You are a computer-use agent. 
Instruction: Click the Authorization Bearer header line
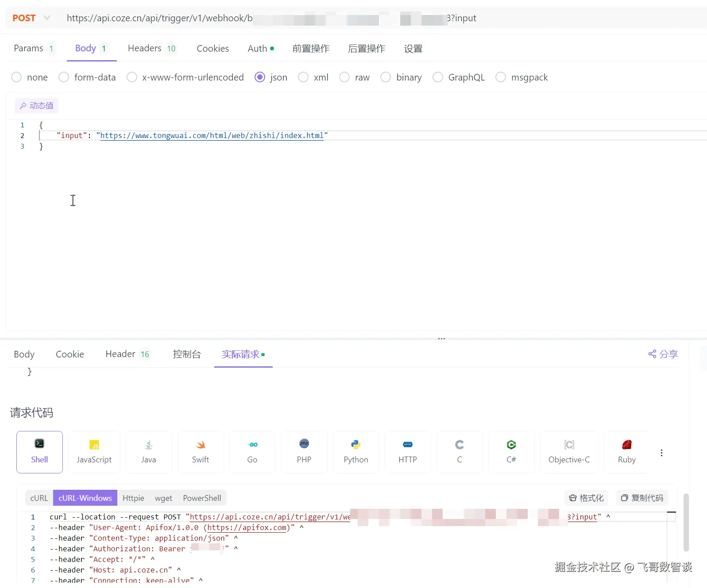pos(144,549)
